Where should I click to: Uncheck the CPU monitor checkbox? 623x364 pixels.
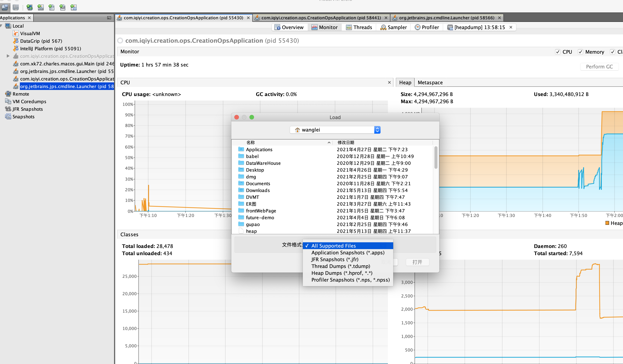(x=558, y=52)
